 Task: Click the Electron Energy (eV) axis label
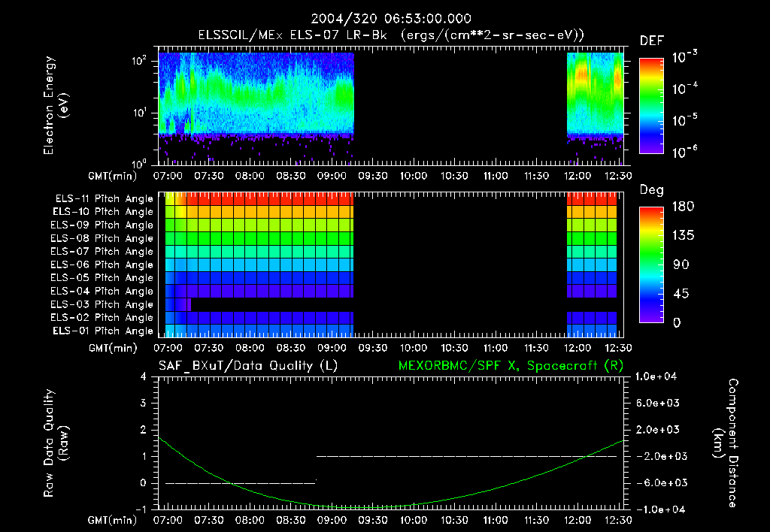[56, 105]
